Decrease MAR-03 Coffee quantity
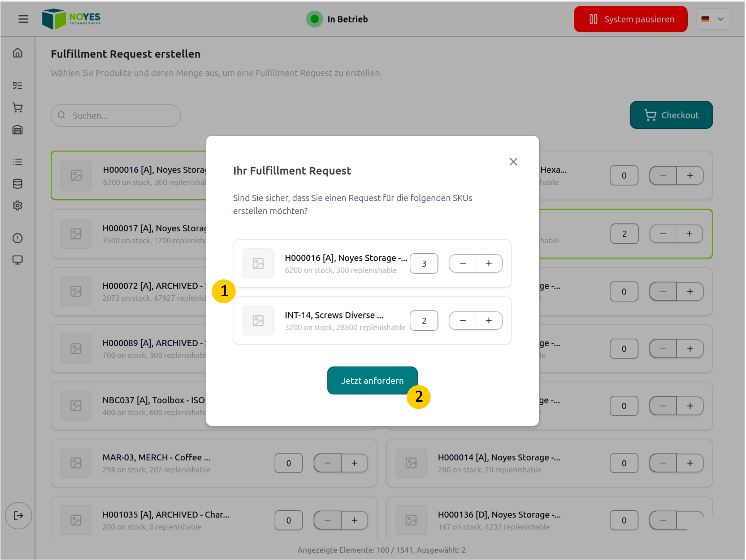 [x=328, y=464]
